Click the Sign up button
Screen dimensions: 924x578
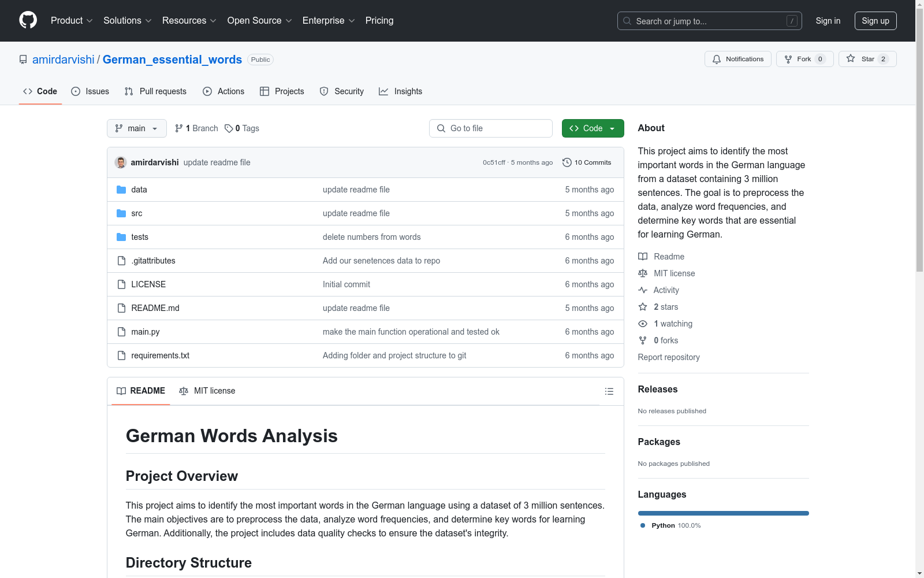click(x=875, y=21)
